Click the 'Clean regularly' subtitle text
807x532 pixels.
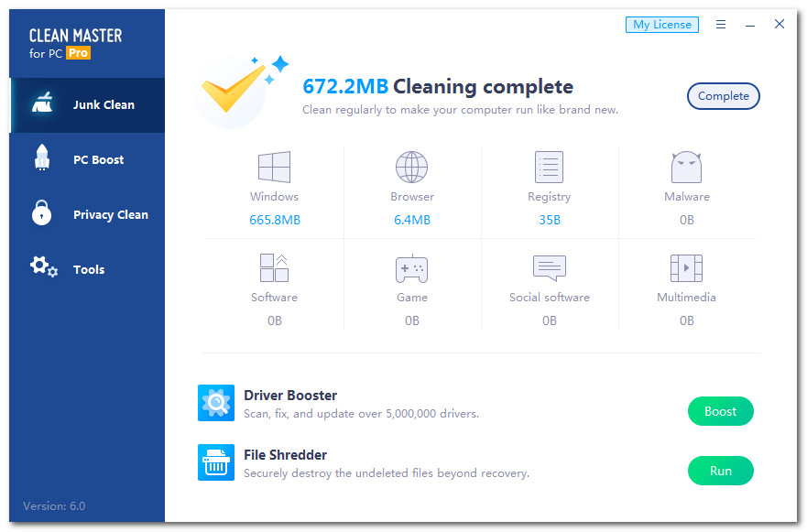click(460, 110)
